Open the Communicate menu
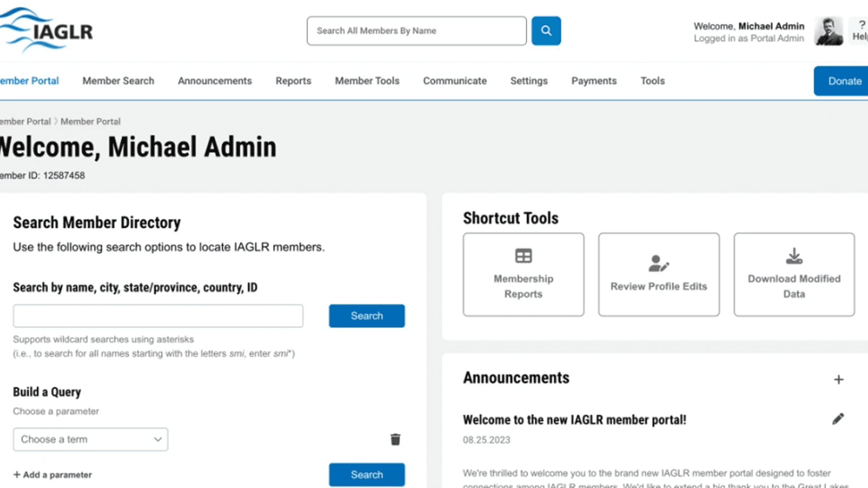The height and width of the screenshot is (488, 868). click(x=454, y=81)
